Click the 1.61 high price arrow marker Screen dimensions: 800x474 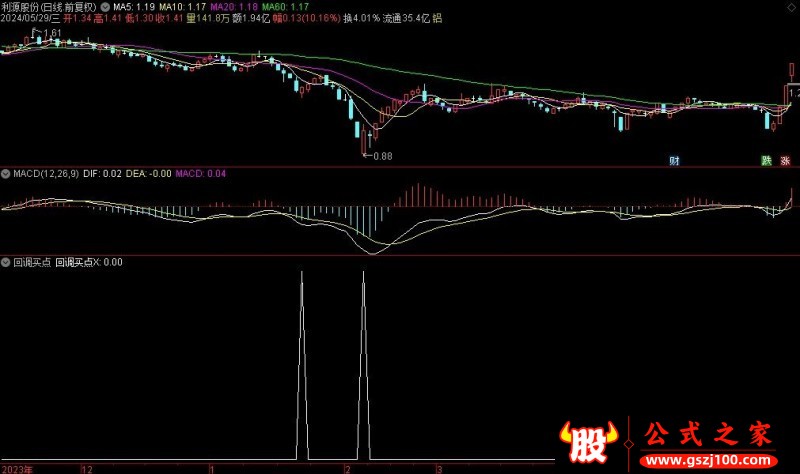pyautogui.click(x=48, y=34)
